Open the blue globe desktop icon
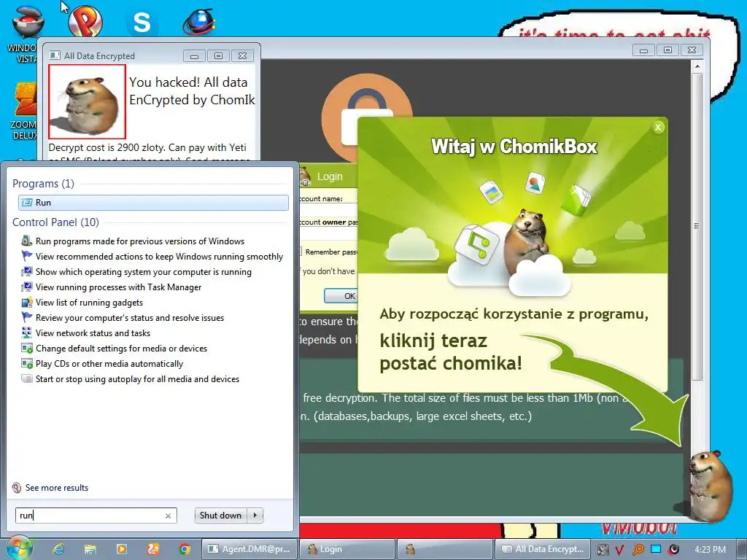 pyautogui.click(x=199, y=21)
